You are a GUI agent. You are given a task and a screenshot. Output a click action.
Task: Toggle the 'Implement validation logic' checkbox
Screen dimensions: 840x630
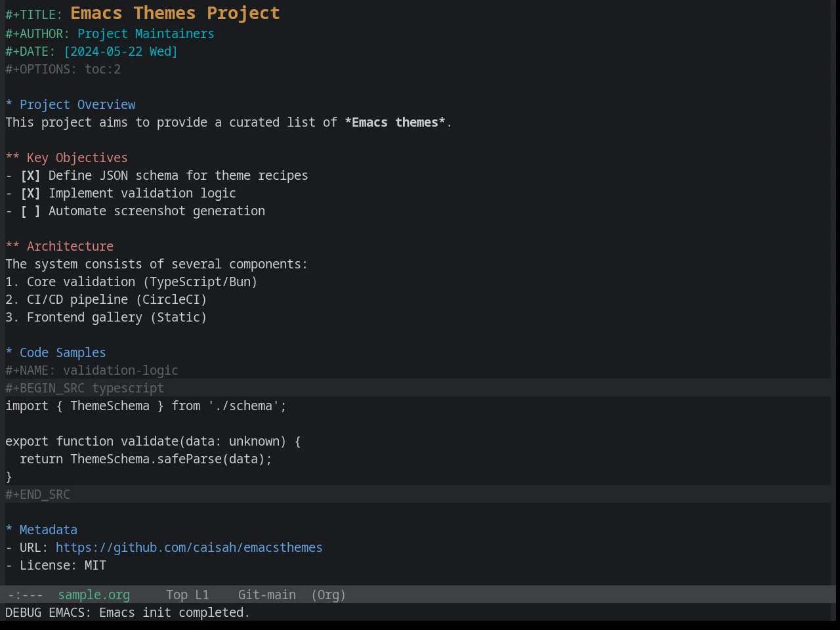30,194
